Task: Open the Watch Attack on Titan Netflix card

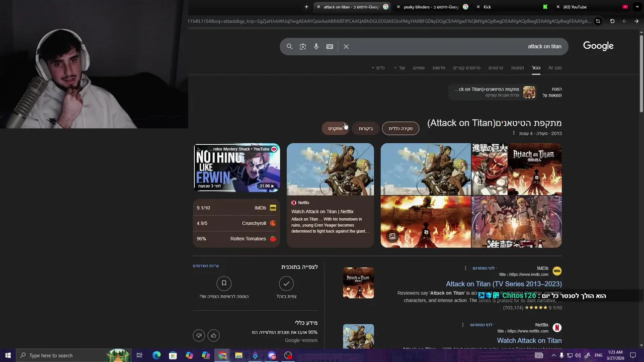Action: (x=330, y=196)
